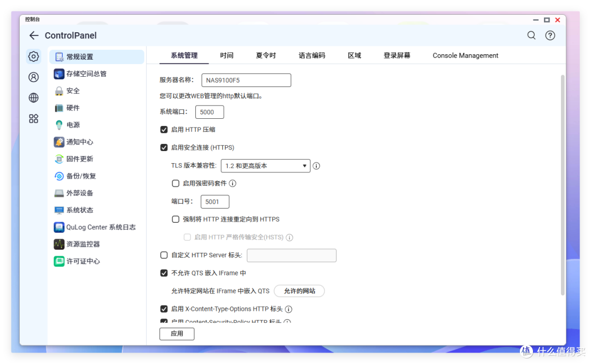Click the settings pane vertical scrollbar
Screen dimensions: 591x364
click(563, 185)
